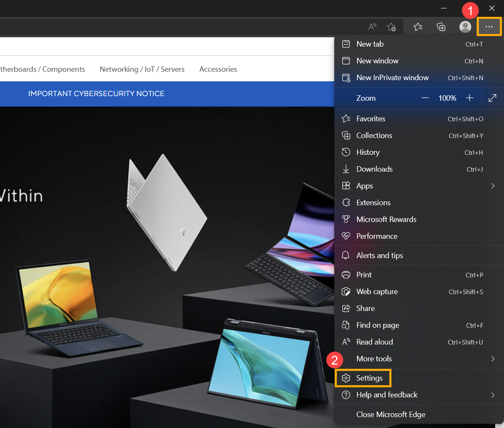Viewport: 504px width, 428px height.
Task: Click the Web capture icon
Action: (x=346, y=292)
